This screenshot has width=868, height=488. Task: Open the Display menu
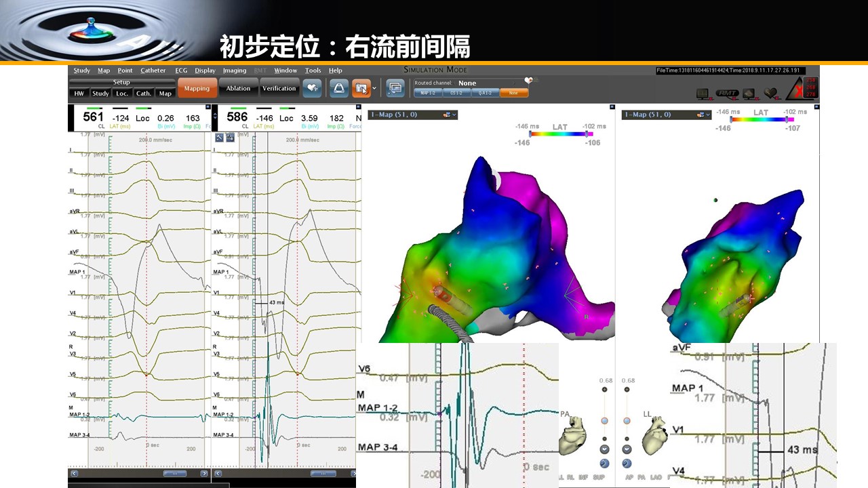pyautogui.click(x=205, y=70)
